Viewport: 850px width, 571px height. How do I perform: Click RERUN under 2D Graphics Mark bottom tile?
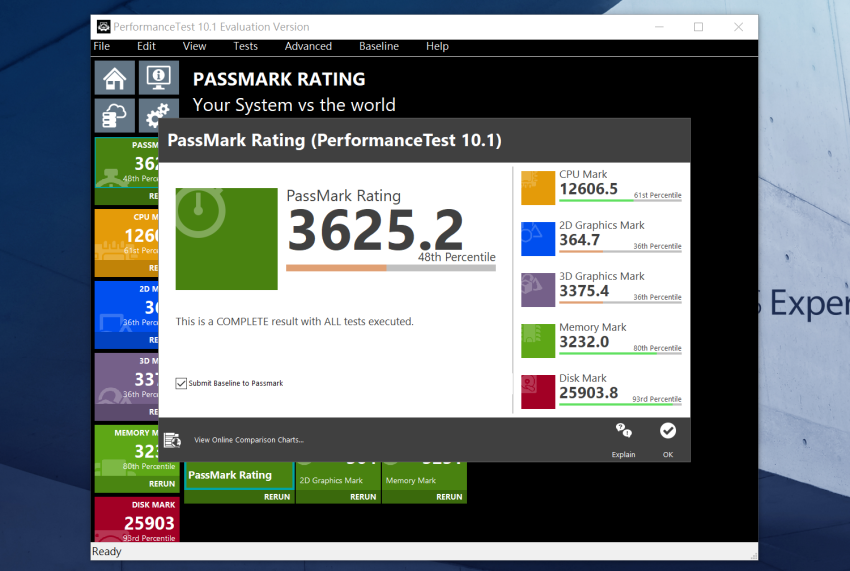(x=363, y=497)
